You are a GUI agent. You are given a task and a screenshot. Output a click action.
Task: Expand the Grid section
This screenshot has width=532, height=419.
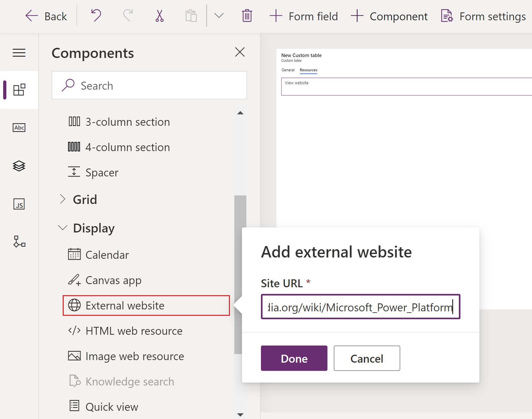63,199
